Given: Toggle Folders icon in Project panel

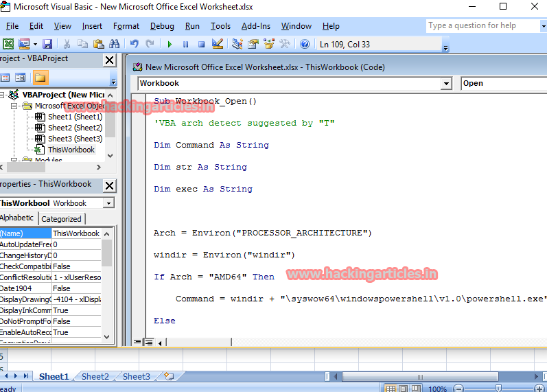Looking at the screenshot, I should click(40, 78).
